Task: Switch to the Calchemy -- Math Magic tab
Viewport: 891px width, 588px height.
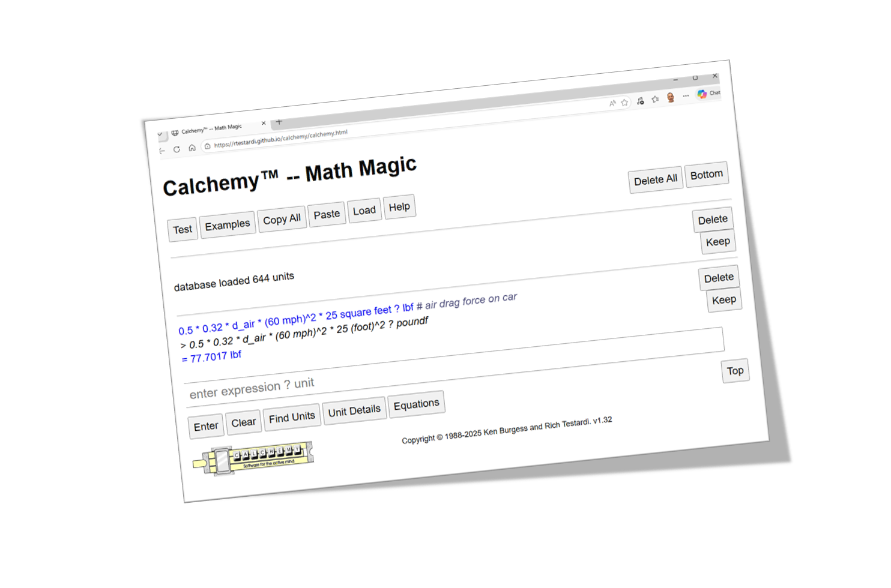Action: click(x=209, y=126)
